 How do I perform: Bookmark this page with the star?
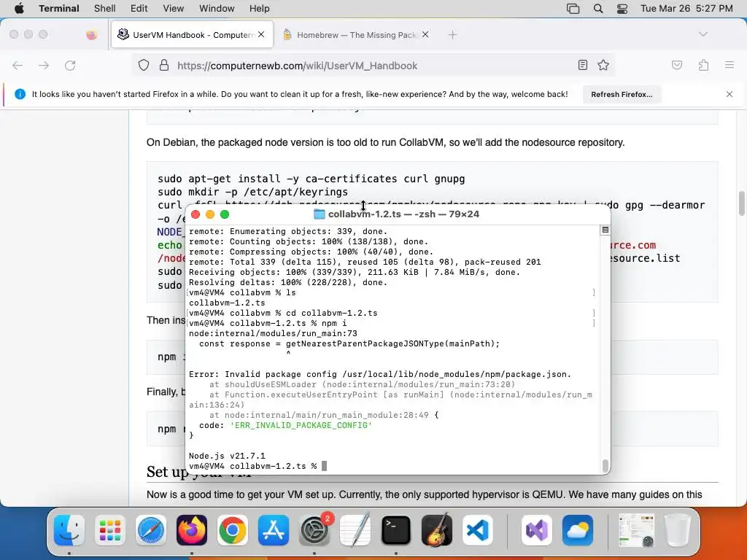pos(603,65)
